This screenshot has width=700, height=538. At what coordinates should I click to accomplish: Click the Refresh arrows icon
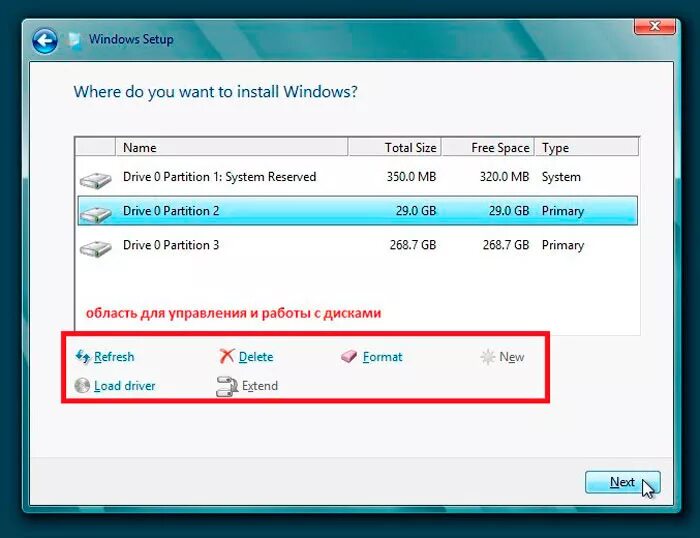pyautogui.click(x=83, y=357)
